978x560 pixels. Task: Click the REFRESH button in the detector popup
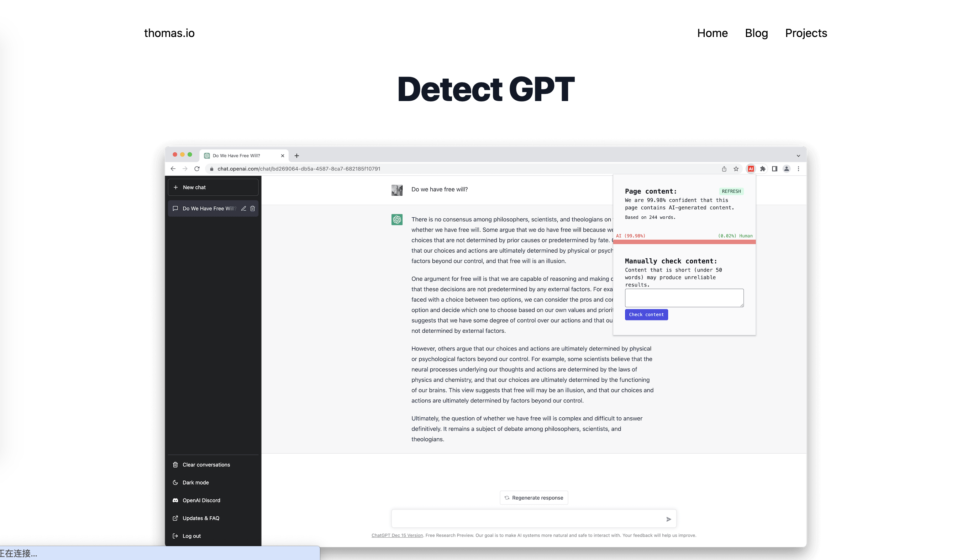731,191
